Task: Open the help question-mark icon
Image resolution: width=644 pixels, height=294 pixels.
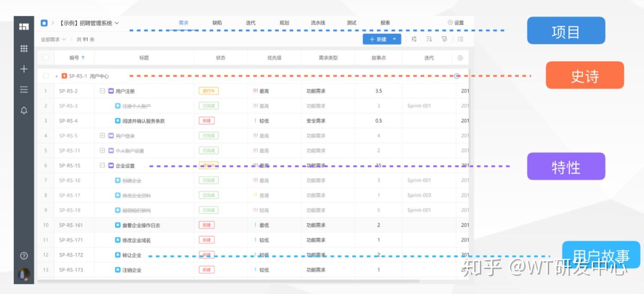Action: click(24, 256)
